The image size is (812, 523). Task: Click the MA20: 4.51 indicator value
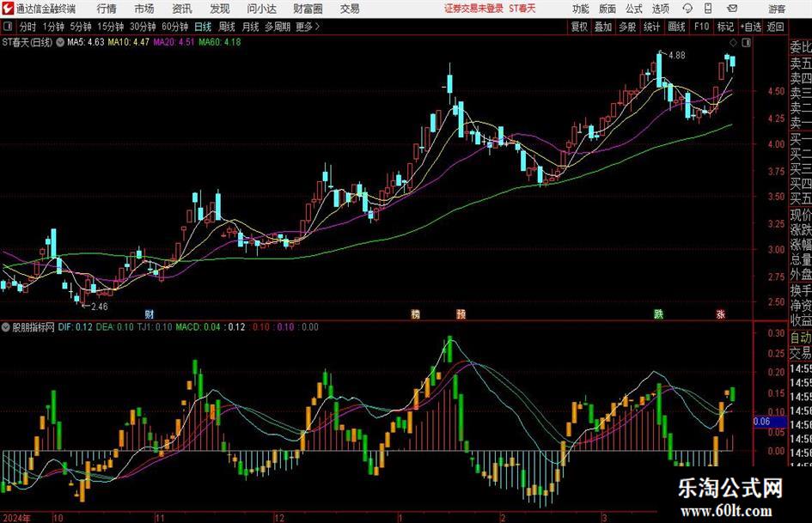[174, 42]
